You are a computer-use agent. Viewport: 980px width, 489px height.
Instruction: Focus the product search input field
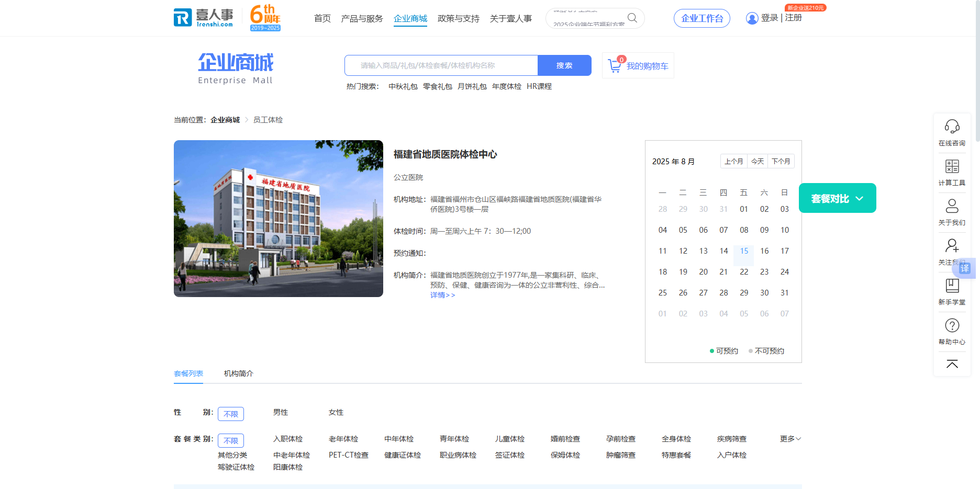(x=441, y=65)
